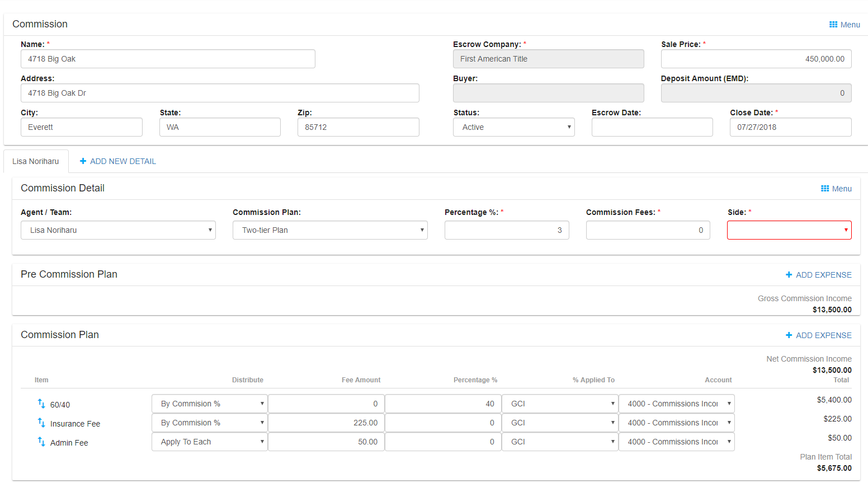Screen dimensions: 868x487
Task: Click ADD NEW DETAIL link
Action: coord(123,161)
